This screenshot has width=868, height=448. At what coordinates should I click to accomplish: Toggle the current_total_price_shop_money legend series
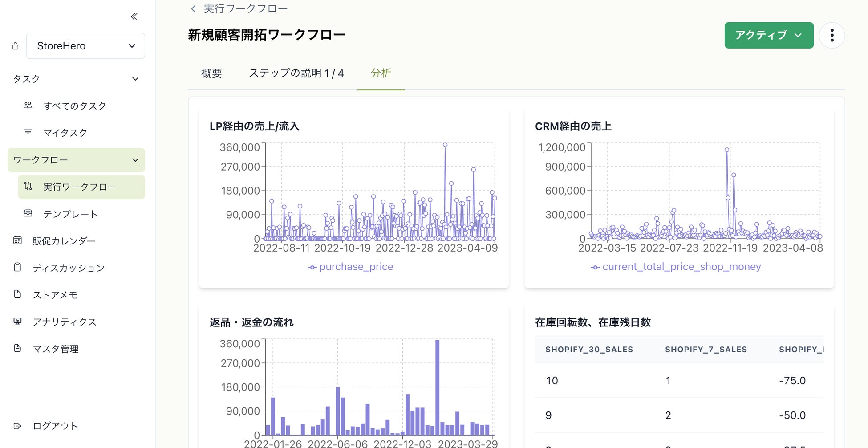point(676,267)
